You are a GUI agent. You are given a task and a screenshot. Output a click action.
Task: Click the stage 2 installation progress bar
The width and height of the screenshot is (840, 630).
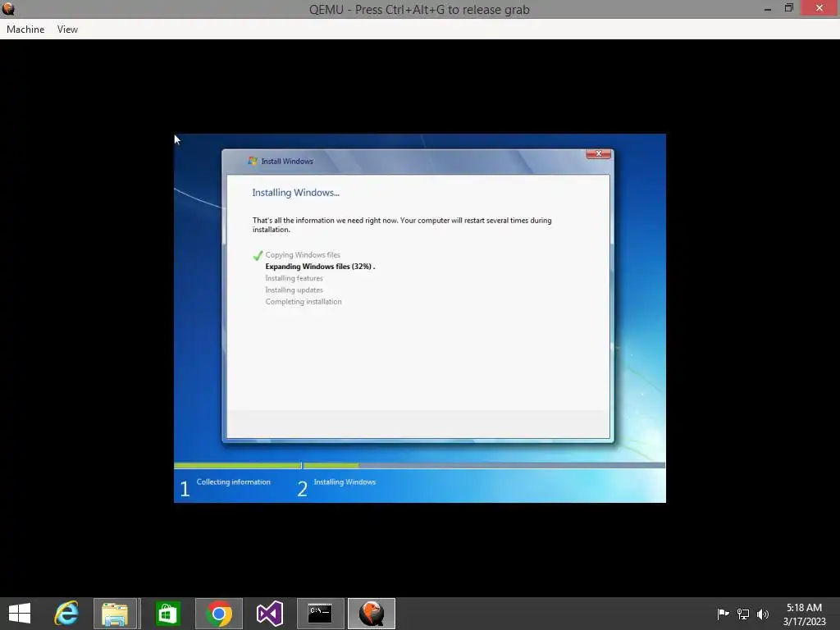click(x=484, y=465)
